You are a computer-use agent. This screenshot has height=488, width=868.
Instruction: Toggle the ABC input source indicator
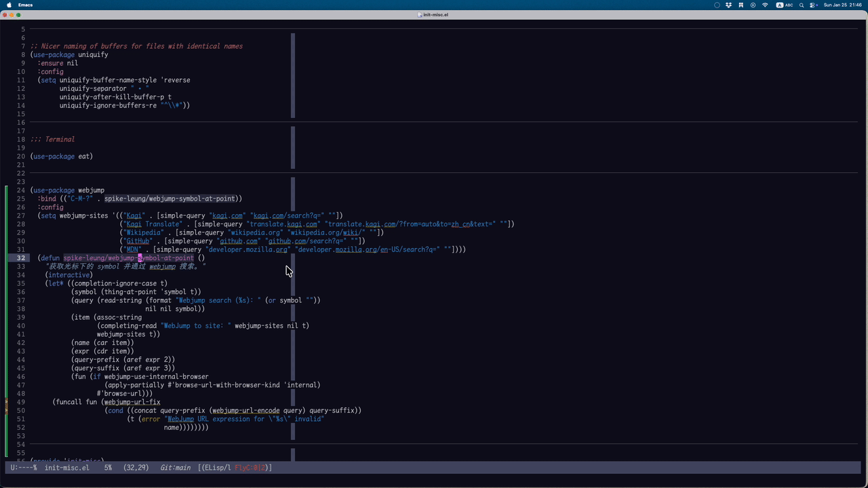[785, 5]
